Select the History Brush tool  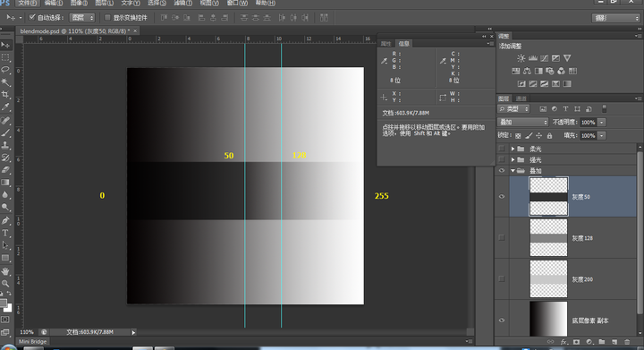[5, 158]
